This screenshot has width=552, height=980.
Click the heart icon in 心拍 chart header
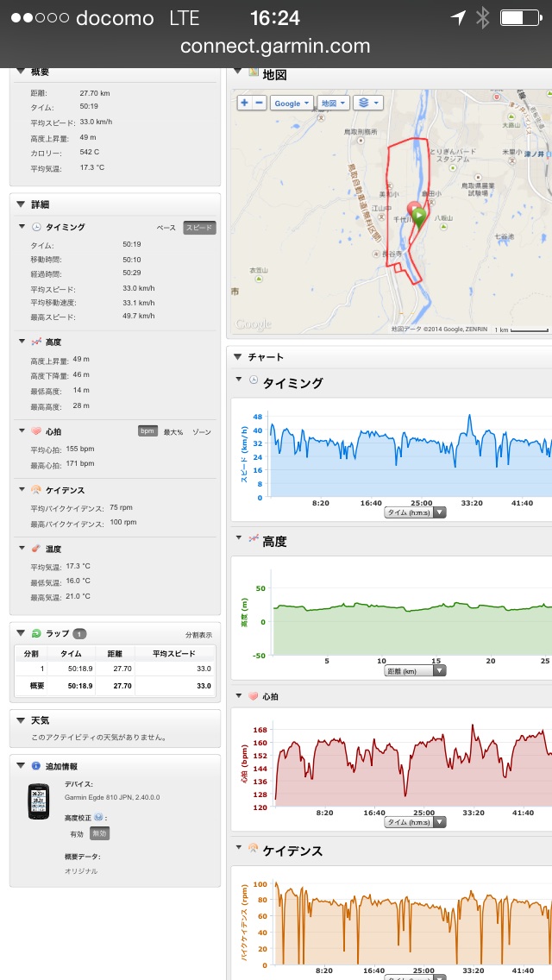(254, 695)
